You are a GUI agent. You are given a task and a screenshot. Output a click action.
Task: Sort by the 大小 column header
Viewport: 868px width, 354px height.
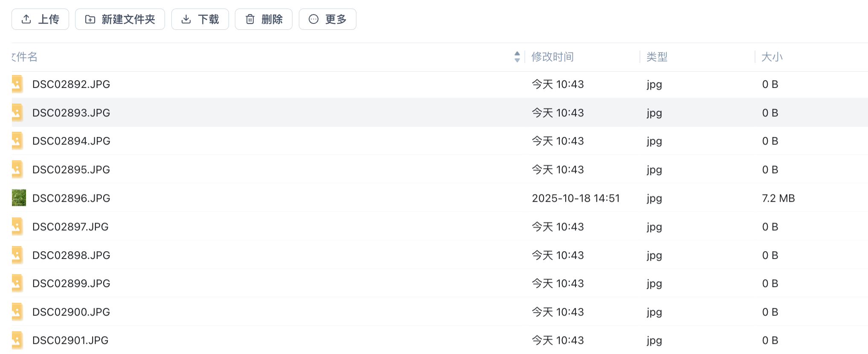point(772,57)
